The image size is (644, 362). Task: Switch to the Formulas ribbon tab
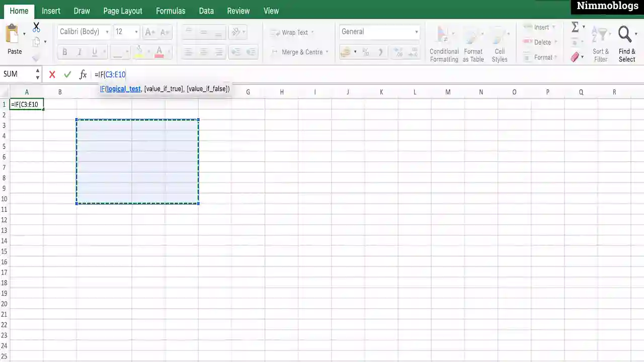(171, 11)
